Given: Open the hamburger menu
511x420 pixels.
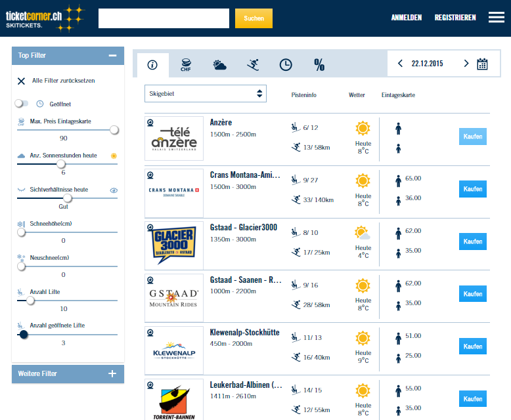Looking at the screenshot, I should point(497,17).
